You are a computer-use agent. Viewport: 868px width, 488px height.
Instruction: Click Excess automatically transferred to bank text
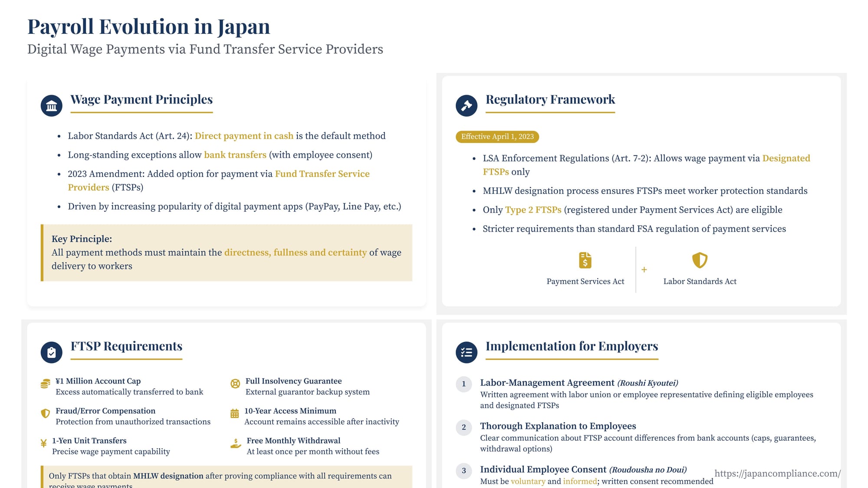(x=129, y=392)
